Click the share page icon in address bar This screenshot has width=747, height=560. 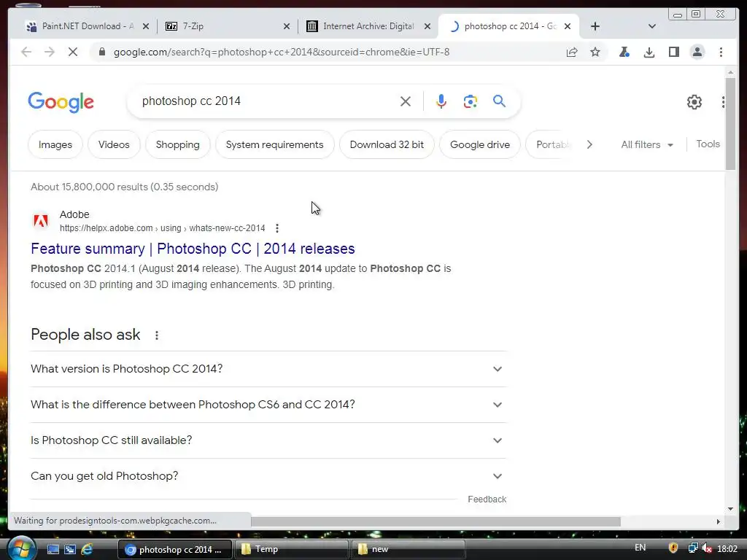[x=572, y=52]
